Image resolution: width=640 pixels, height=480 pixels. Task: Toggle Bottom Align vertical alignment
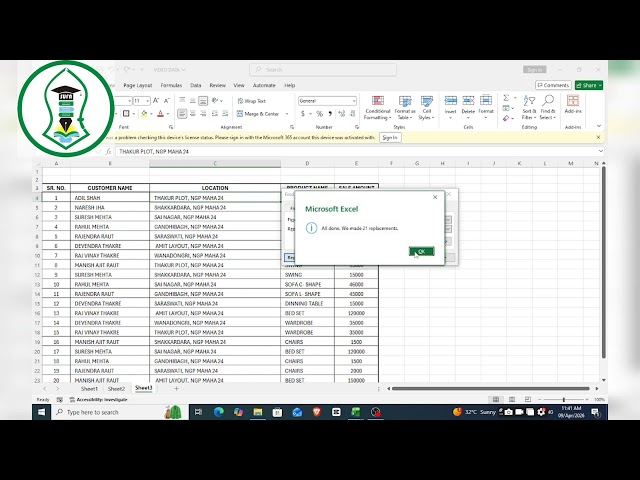click(203, 100)
